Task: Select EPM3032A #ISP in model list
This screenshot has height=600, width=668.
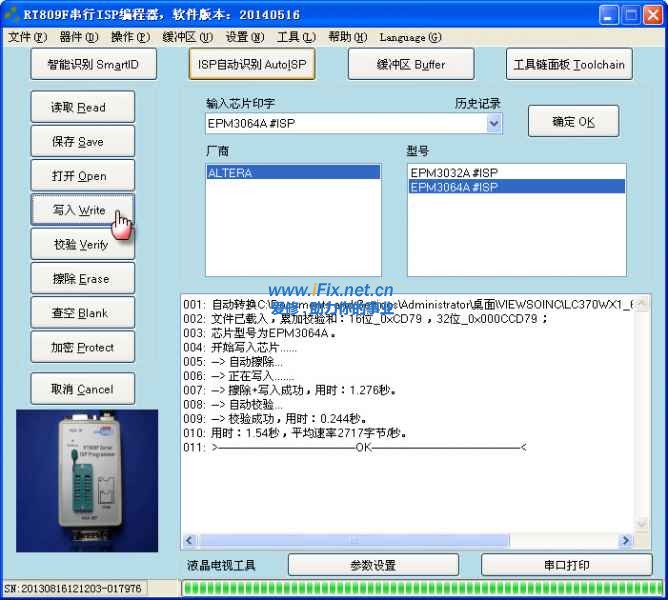Action: click(x=453, y=172)
